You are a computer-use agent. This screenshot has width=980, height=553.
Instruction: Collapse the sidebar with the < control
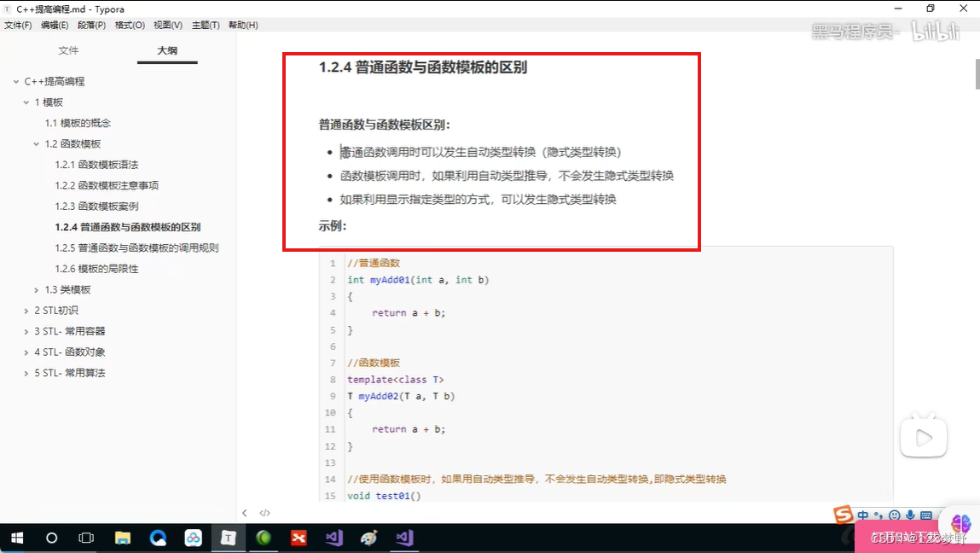tap(245, 512)
